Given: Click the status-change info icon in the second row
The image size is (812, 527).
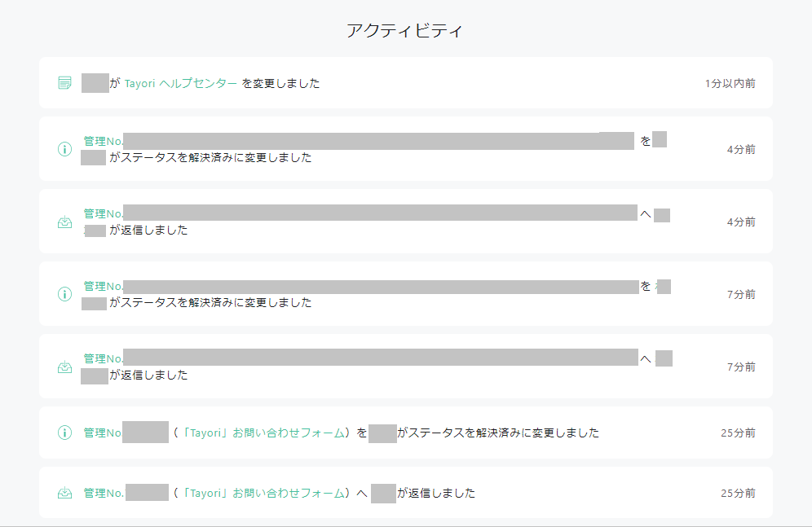Looking at the screenshot, I should [x=65, y=149].
